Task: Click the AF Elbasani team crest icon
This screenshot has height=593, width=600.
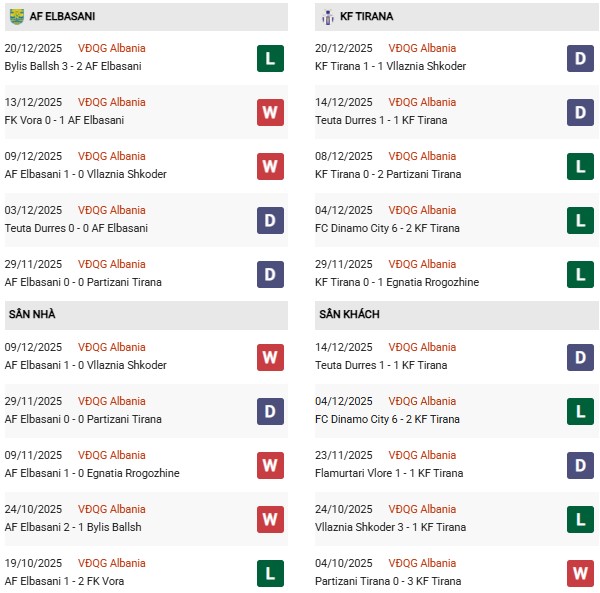Action: [x=16, y=17]
